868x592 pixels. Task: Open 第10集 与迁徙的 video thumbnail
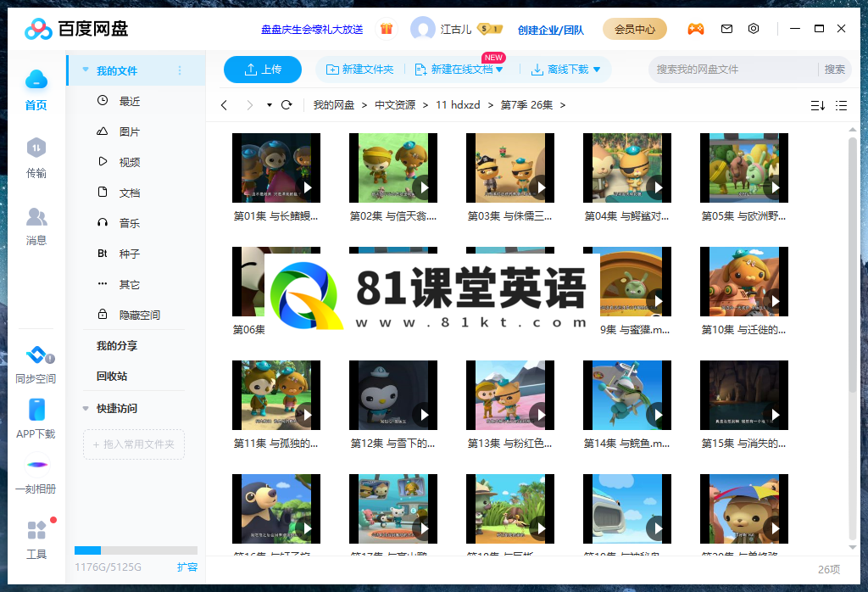pyautogui.click(x=744, y=282)
